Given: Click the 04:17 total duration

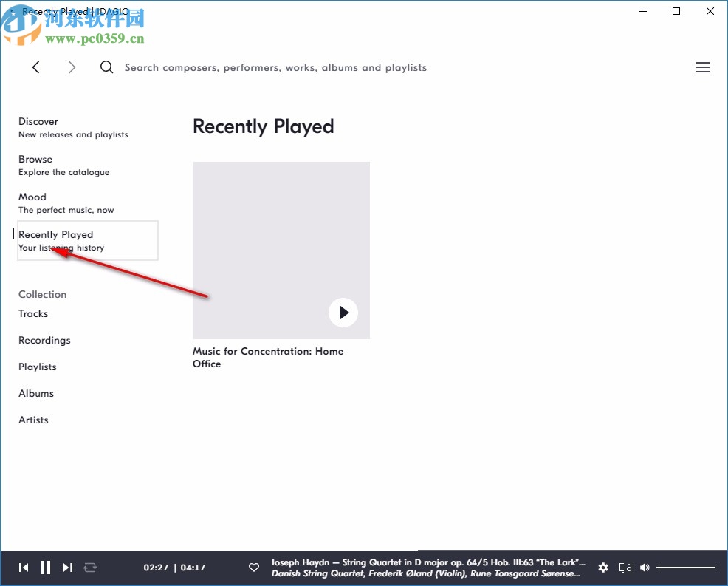Looking at the screenshot, I should pos(193,568).
